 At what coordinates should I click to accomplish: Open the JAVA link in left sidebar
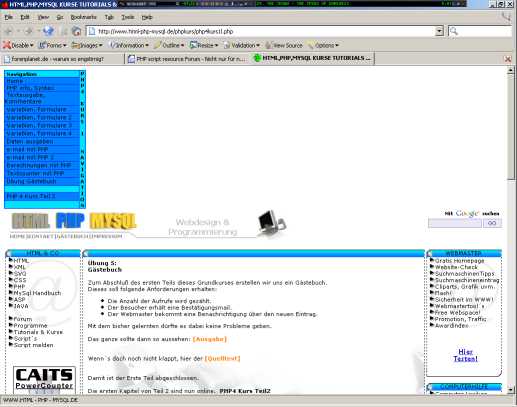[x=21, y=306]
